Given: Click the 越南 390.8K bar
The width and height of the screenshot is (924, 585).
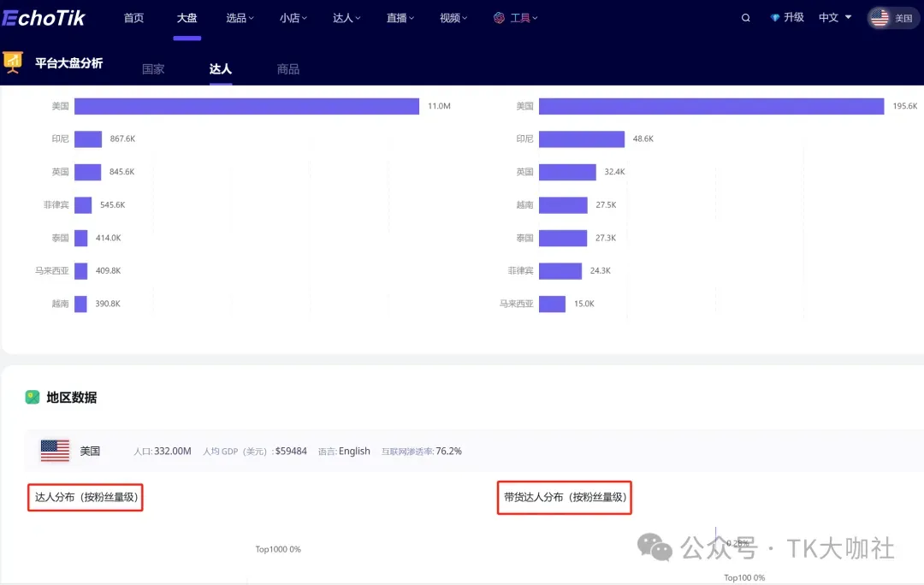Looking at the screenshot, I should click(x=80, y=304).
